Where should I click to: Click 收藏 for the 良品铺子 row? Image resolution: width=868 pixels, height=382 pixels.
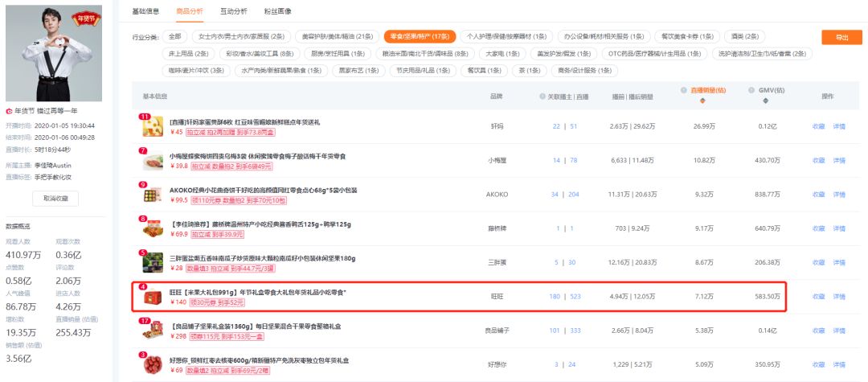pyautogui.click(x=818, y=331)
